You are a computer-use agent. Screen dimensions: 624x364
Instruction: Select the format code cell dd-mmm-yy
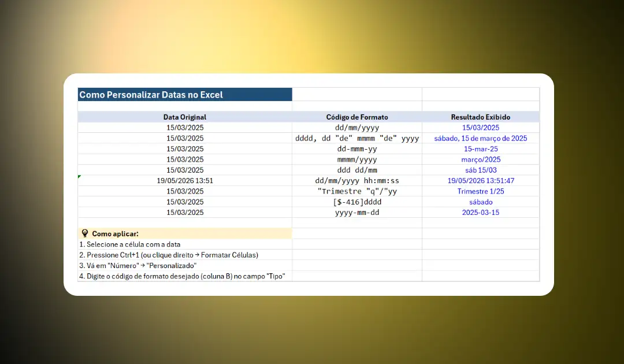[357, 149]
